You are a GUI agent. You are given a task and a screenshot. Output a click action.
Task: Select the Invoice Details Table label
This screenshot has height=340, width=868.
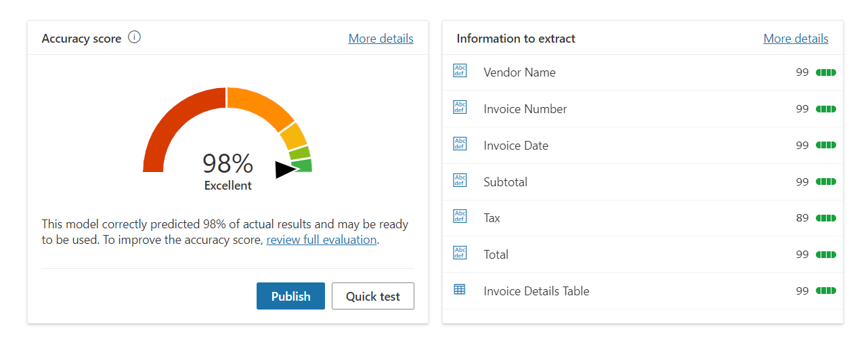pos(536,291)
